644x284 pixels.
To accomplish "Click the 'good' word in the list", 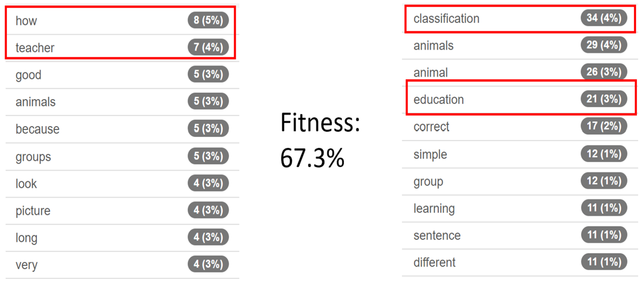I will [28, 75].
